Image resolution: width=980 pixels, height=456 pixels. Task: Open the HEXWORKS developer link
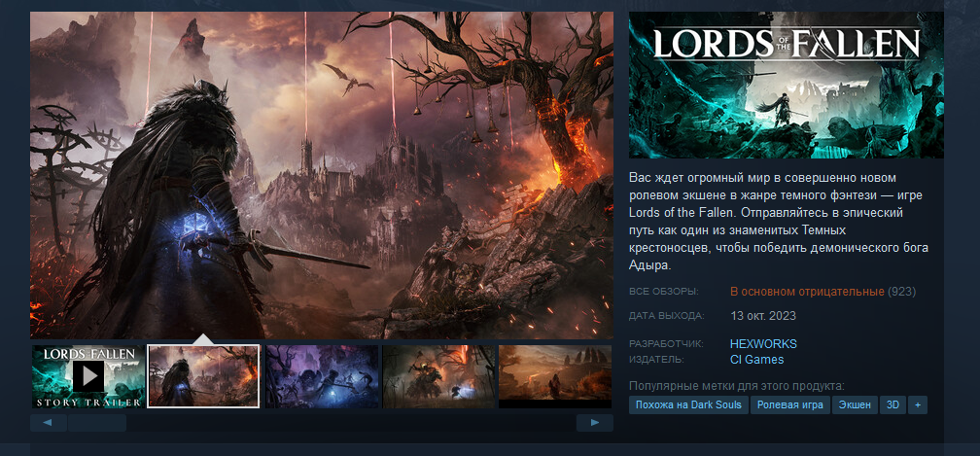point(763,344)
